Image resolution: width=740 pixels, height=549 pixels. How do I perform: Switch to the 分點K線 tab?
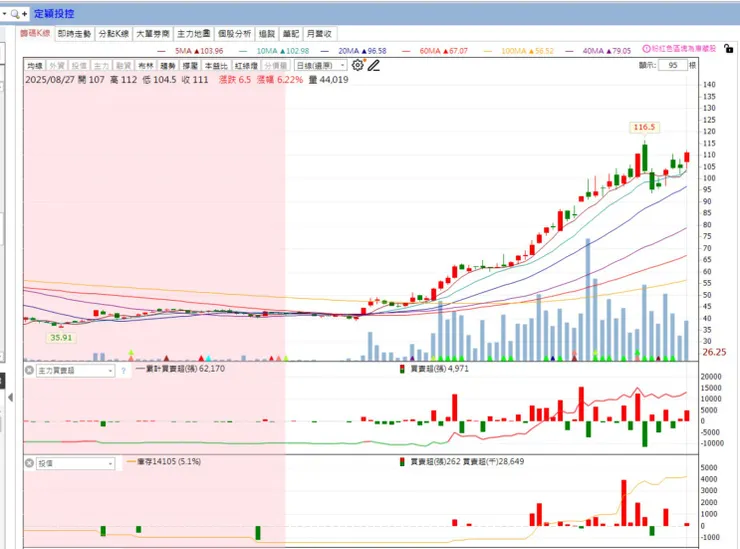(113, 34)
